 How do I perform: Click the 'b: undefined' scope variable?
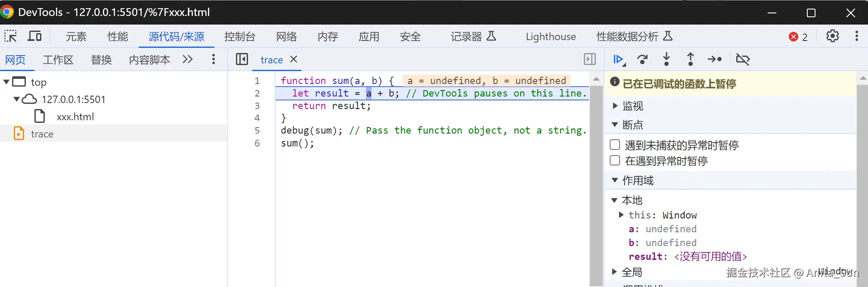662,243
